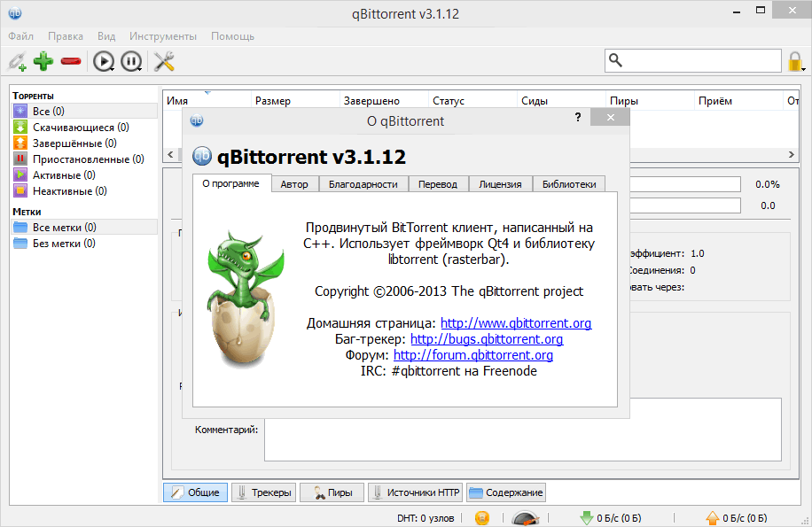This screenshot has height=527, width=812.
Task: Click the add torrent link icon
Action: pos(17,61)
